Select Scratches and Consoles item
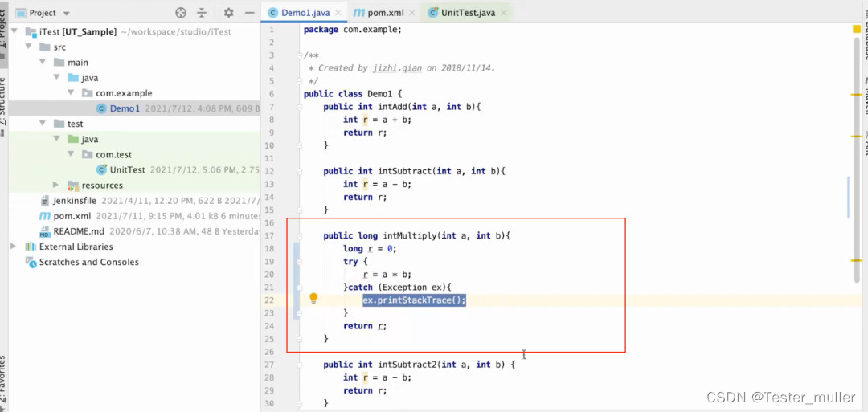Image resolution: width=868 pixels, height=412 pixels. (88, 262)
